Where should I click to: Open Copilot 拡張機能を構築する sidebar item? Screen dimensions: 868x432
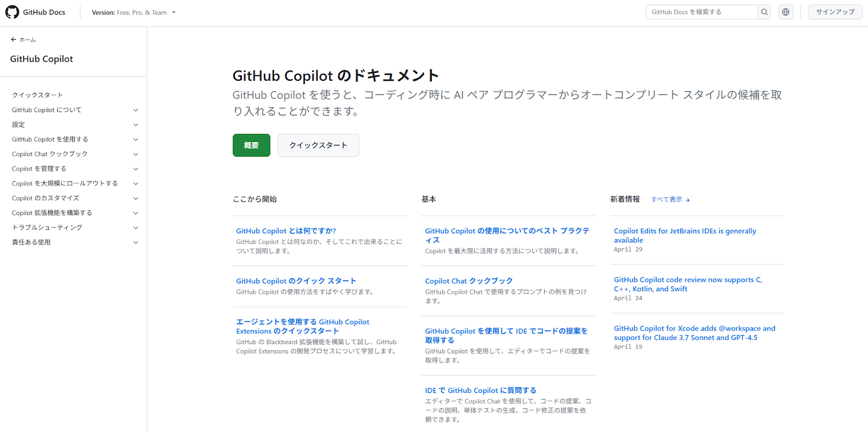(x=52, y=212)
